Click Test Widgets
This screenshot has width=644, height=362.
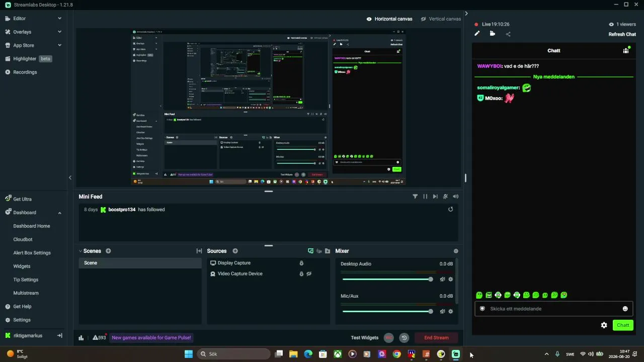click(364, 338)
